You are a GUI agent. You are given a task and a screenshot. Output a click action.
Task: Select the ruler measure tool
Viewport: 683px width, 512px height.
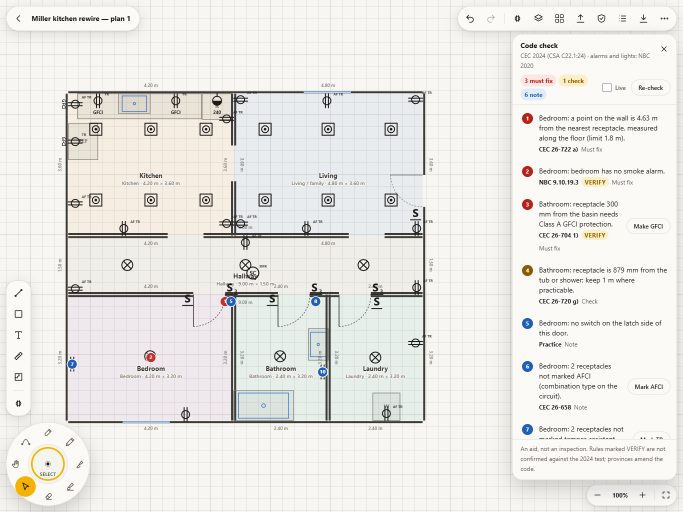(18, 356)
